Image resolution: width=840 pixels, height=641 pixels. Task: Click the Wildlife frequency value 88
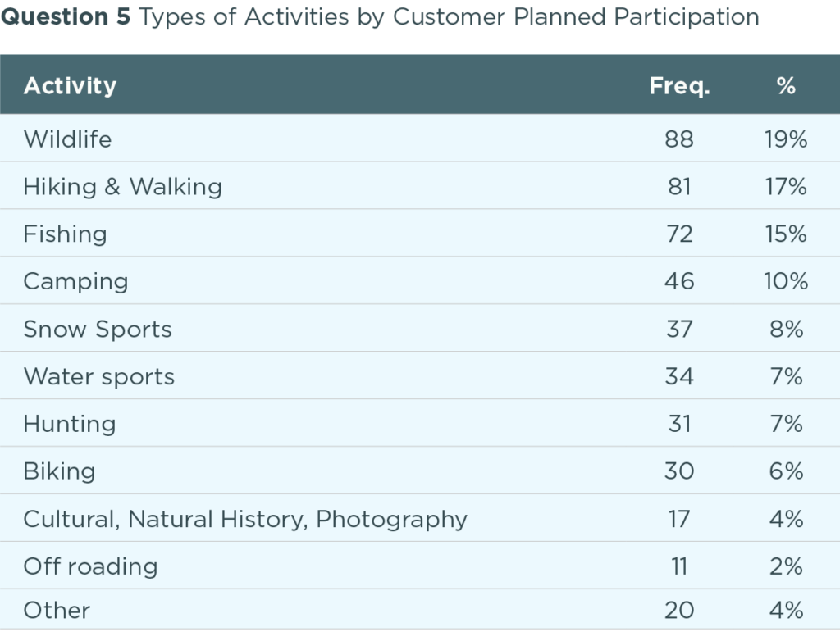(679, 139)
